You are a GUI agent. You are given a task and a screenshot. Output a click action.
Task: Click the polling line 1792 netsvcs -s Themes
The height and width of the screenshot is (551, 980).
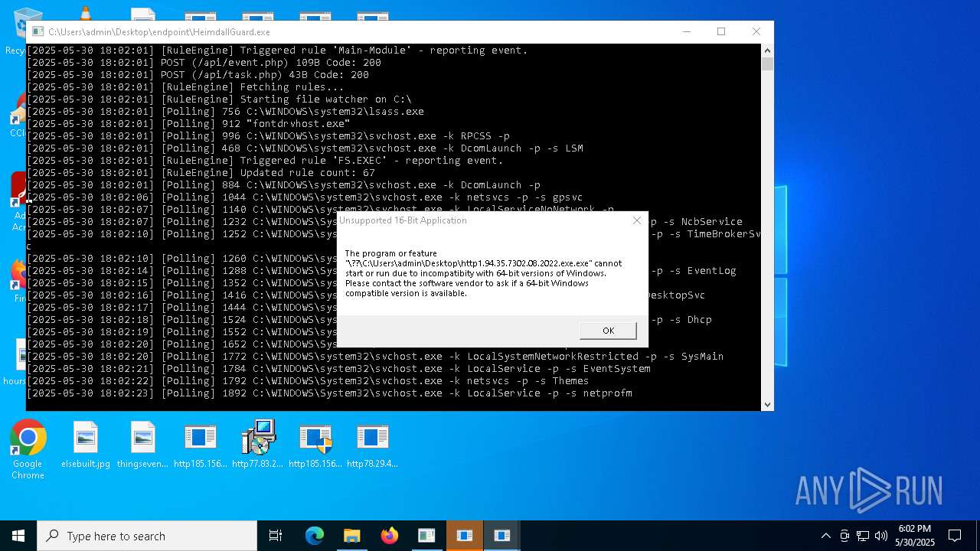coord(308,381)
